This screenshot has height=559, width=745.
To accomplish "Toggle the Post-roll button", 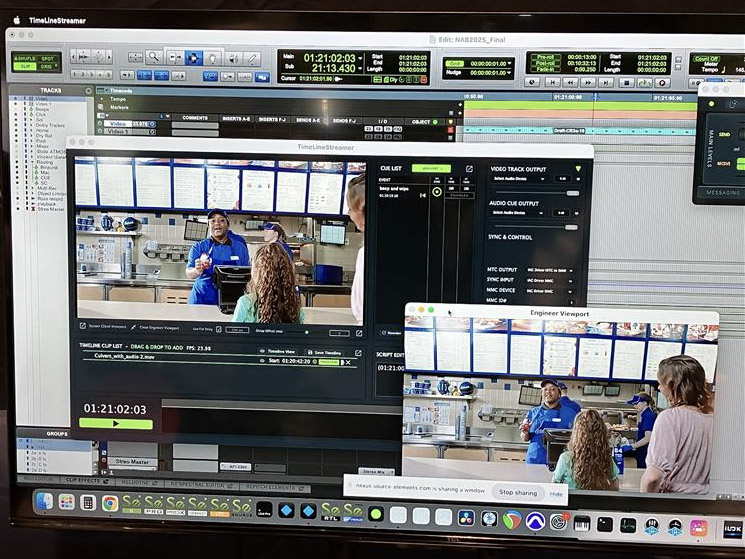I will [x=545, y=63].
